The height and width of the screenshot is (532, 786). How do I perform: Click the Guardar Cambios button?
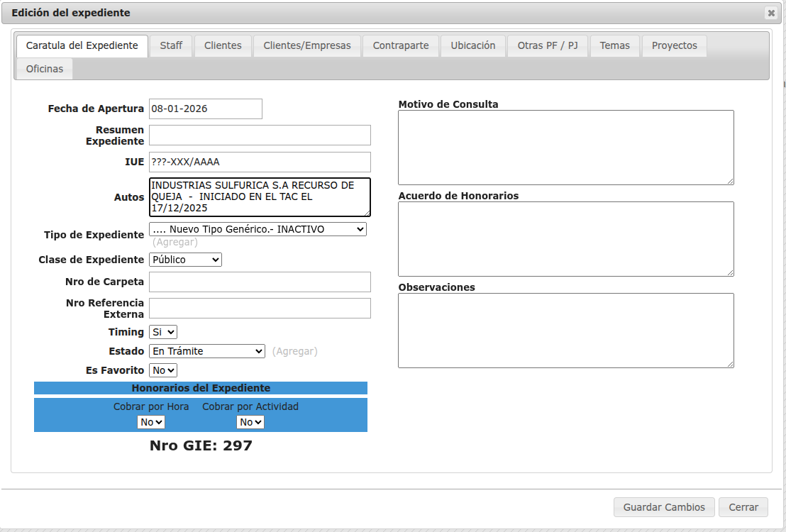[x=664, y=507]
